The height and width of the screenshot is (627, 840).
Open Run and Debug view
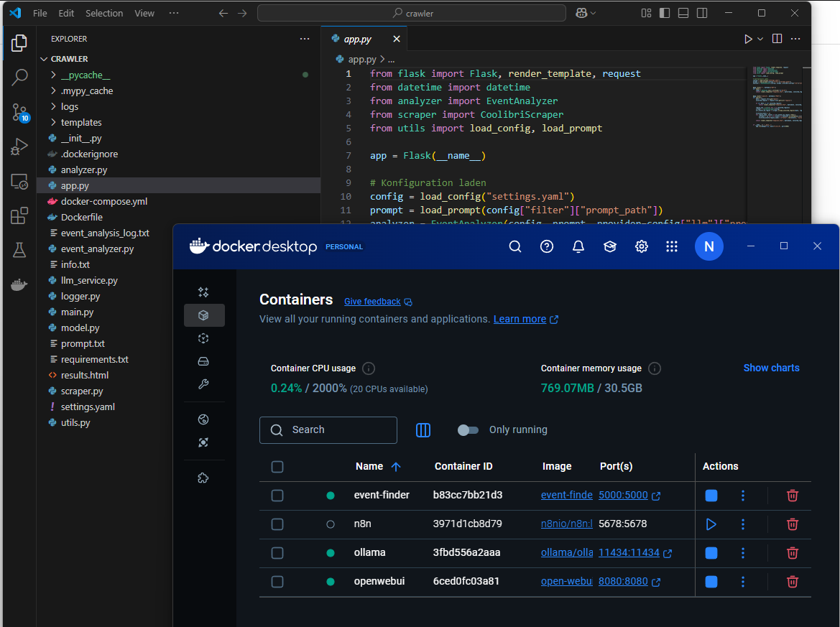19,147
